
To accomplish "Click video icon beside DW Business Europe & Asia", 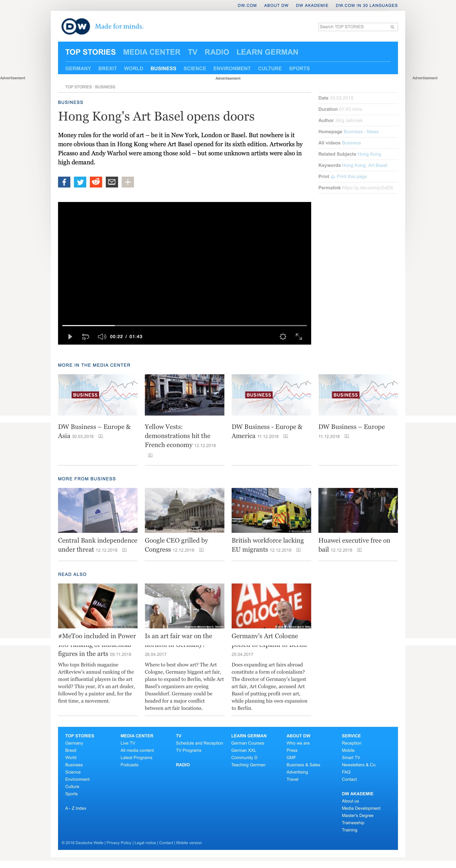I will pyautogui.click(x=101, y=436).
